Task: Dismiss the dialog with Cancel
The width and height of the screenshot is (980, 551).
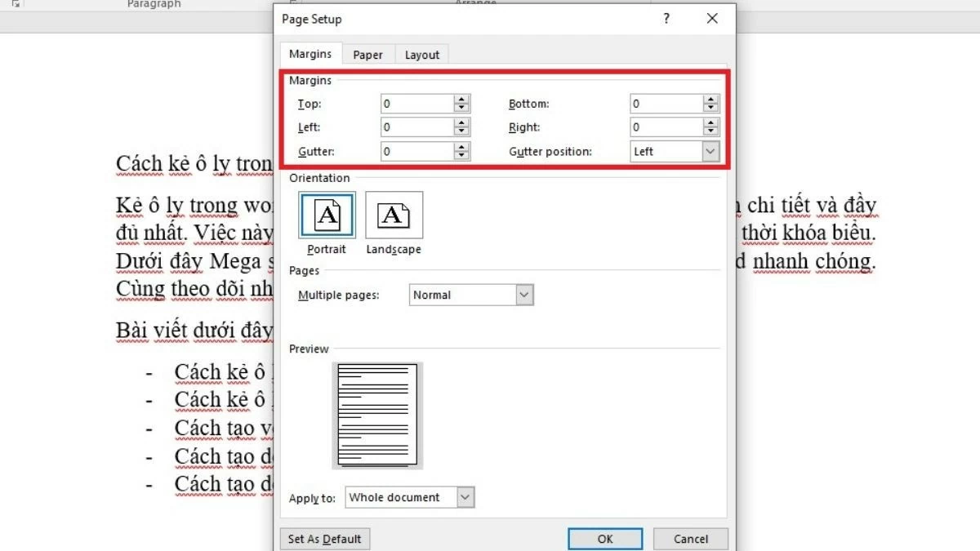Action: tap(690, 539)
